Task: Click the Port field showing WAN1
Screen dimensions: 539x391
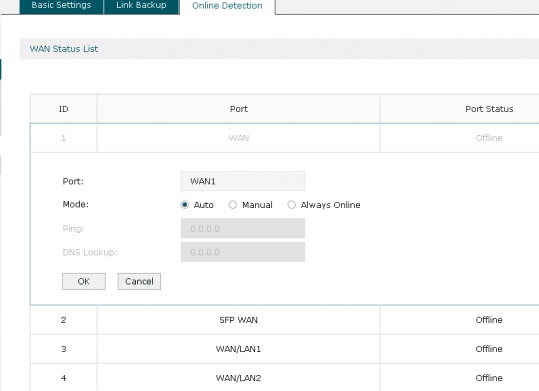Action: click(243, 181)
